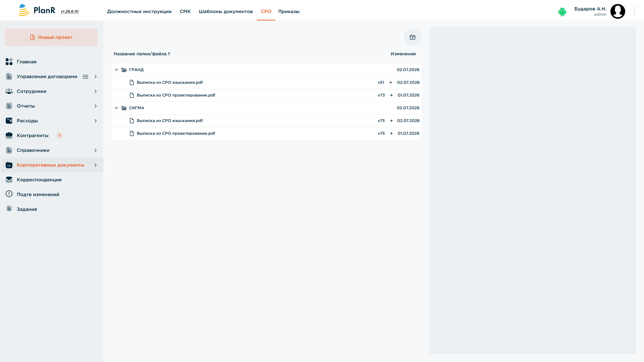The width and height of the screenshot is (644, 362).
Task: Expand the Справочники submenu arrow
Action: (x=96, y=150)
